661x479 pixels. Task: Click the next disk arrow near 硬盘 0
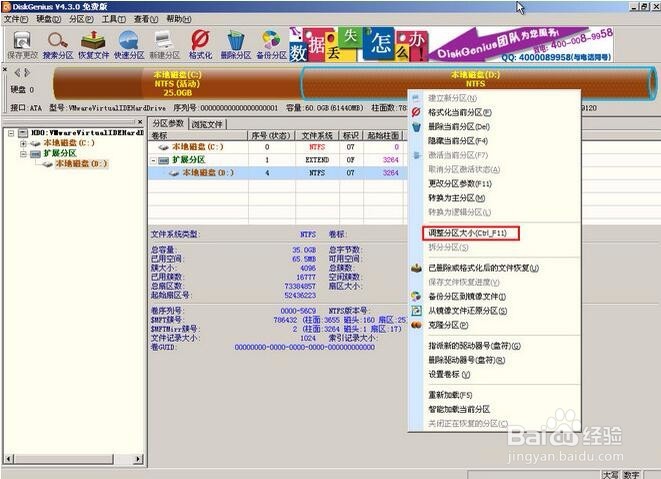point(27,73)
